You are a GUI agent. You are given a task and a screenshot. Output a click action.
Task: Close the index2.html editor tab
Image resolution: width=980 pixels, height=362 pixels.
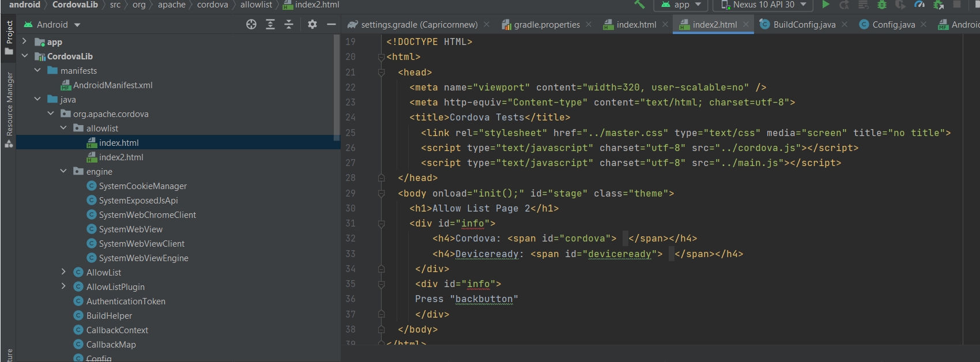[746, 24]
